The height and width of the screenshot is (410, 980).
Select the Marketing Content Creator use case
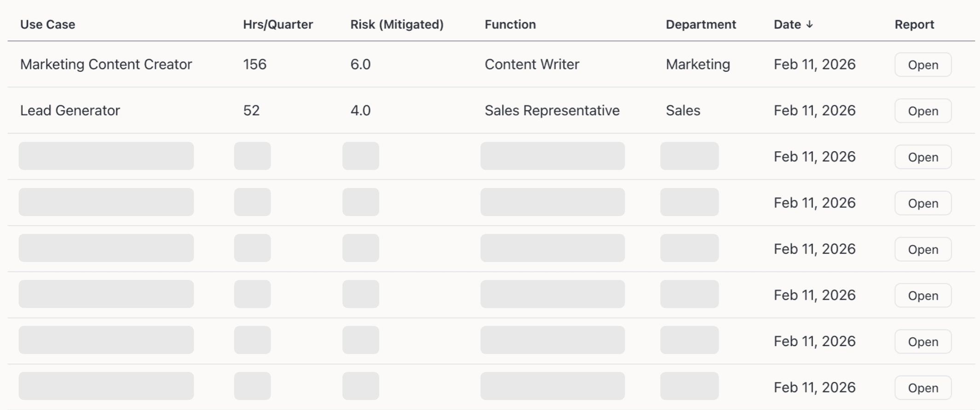tap(106, 64)
